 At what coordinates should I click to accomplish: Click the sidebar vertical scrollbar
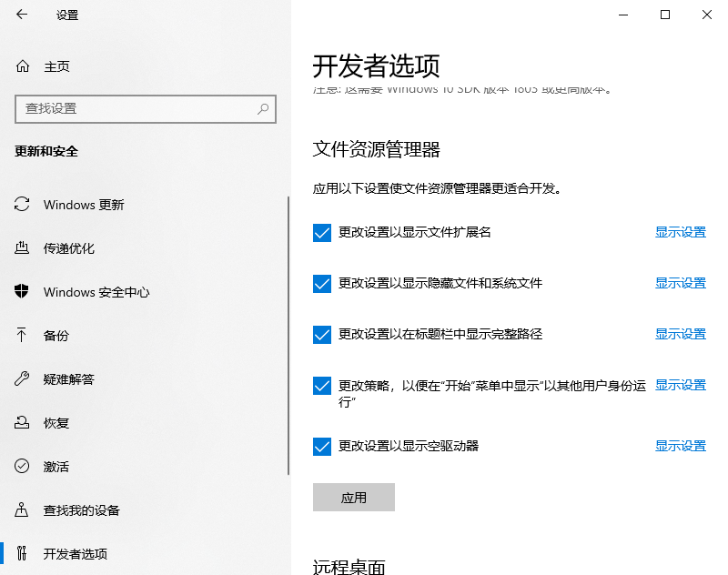(288, 336)
